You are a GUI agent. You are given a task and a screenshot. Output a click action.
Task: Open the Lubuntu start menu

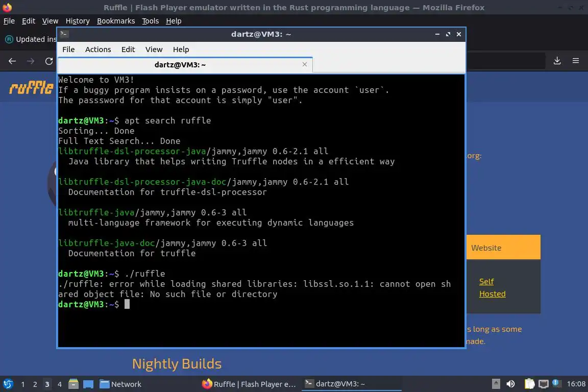pyautogui.click(x=8, y=384)
